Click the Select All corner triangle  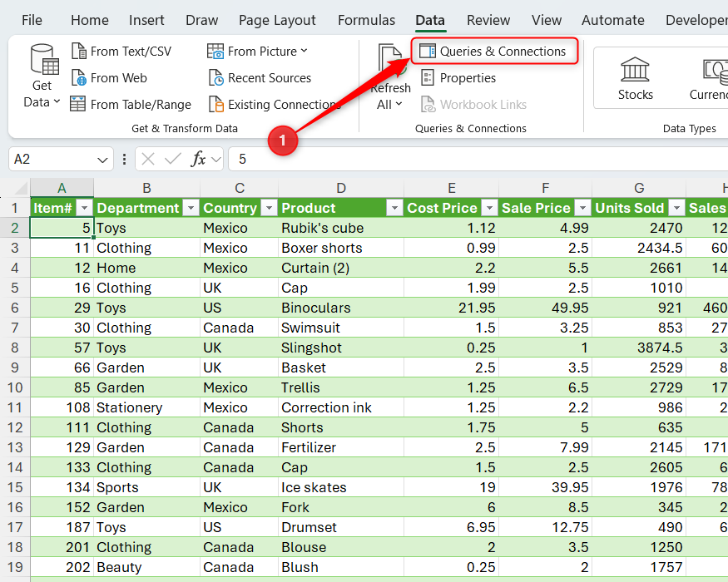(x=21, y=189)
